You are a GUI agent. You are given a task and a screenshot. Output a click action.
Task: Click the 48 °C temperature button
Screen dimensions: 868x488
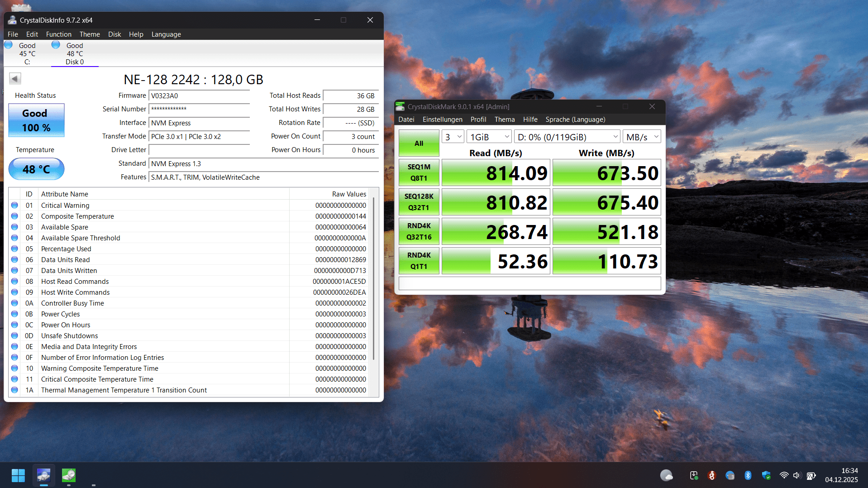[x=36, y=169]
